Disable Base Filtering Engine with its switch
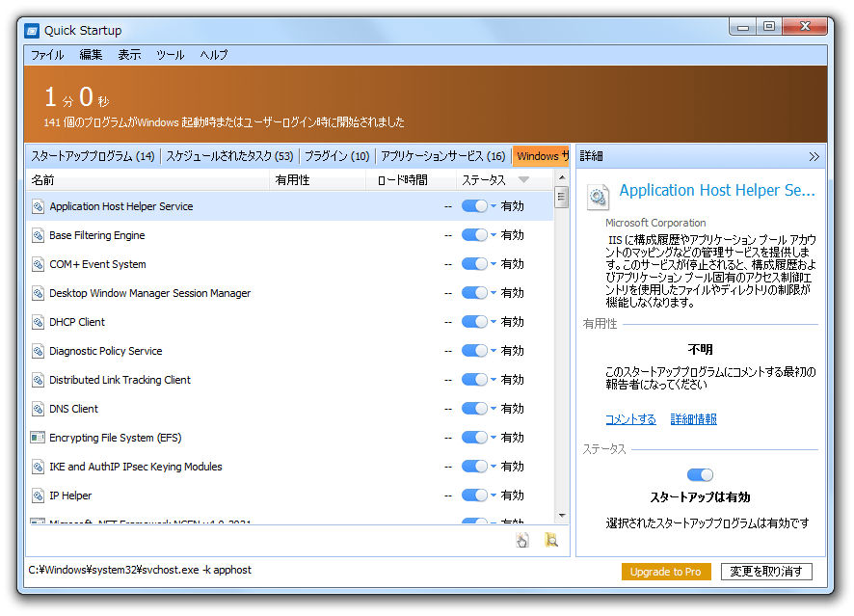This screenshot has width=854, height=616. [474, 235]
